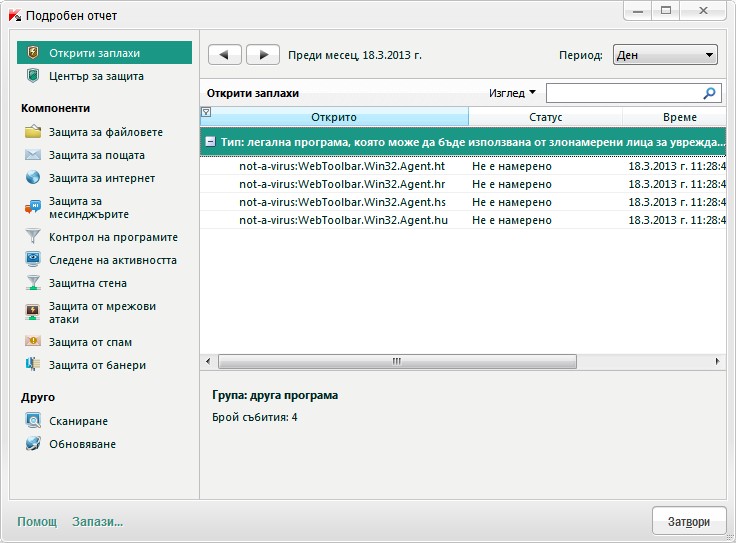736x543 pixels.
Task: Expand the Изглед view dropdown
Action: (x=512, y=93)
